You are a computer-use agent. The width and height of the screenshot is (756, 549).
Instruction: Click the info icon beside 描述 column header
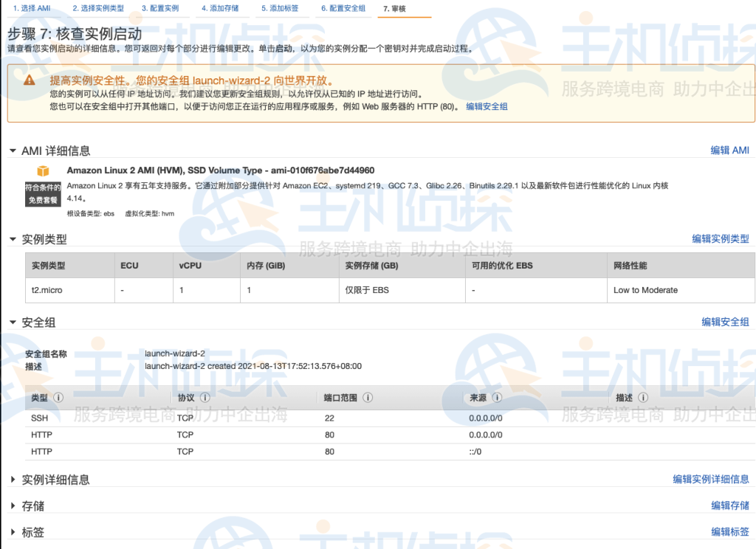[x=641, y=397]
